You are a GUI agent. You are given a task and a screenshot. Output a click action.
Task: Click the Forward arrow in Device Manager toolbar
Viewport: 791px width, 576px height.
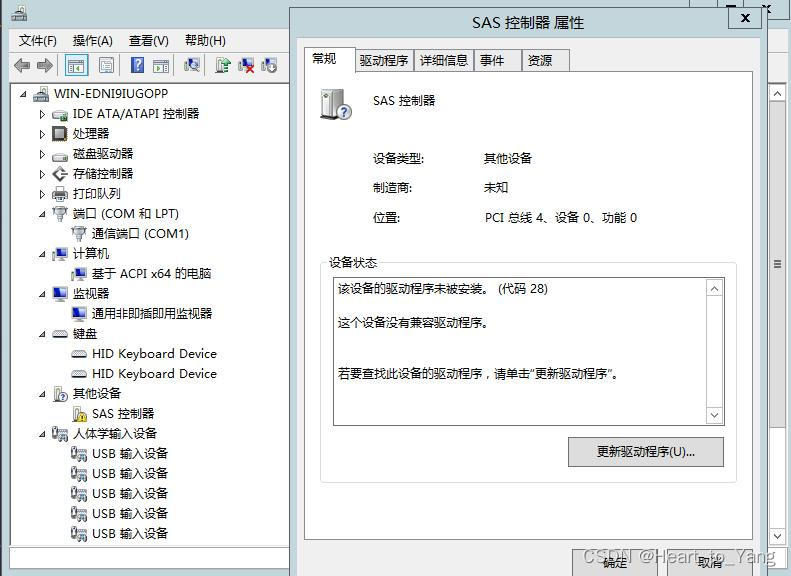[x=45, y=65]
